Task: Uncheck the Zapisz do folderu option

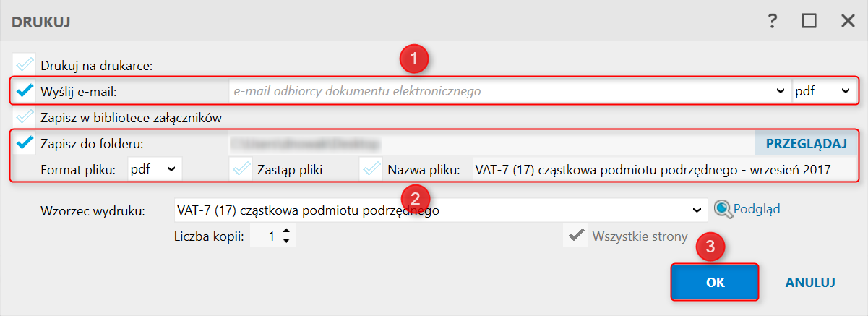Action: coord(25,143)
